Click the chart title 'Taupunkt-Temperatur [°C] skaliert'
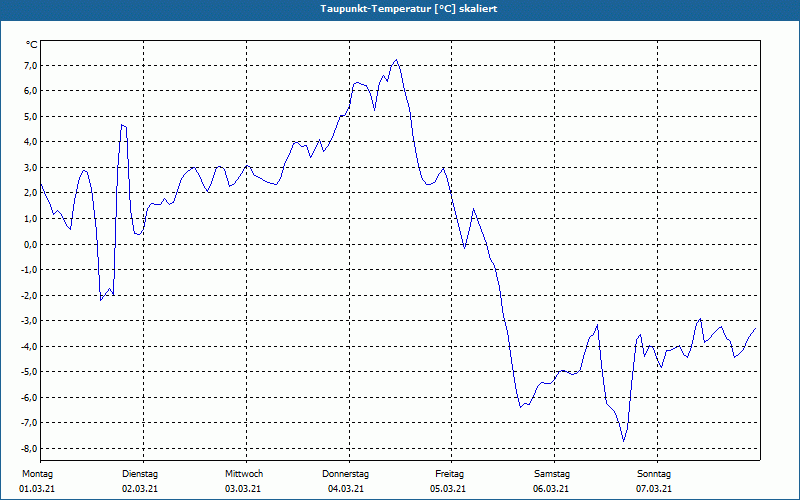This screenshot has width=800, height=500. pos(409,9)
